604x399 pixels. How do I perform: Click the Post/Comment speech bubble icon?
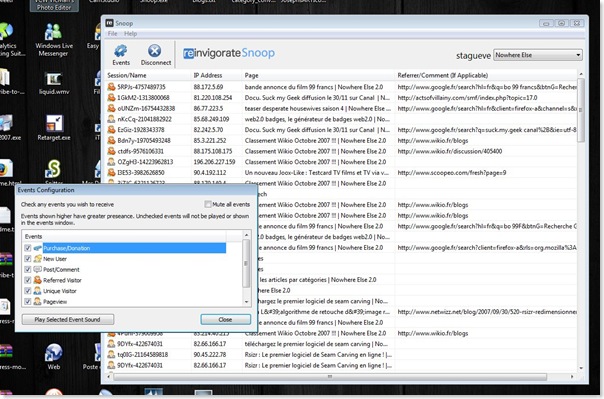click(x=37, y=269)
